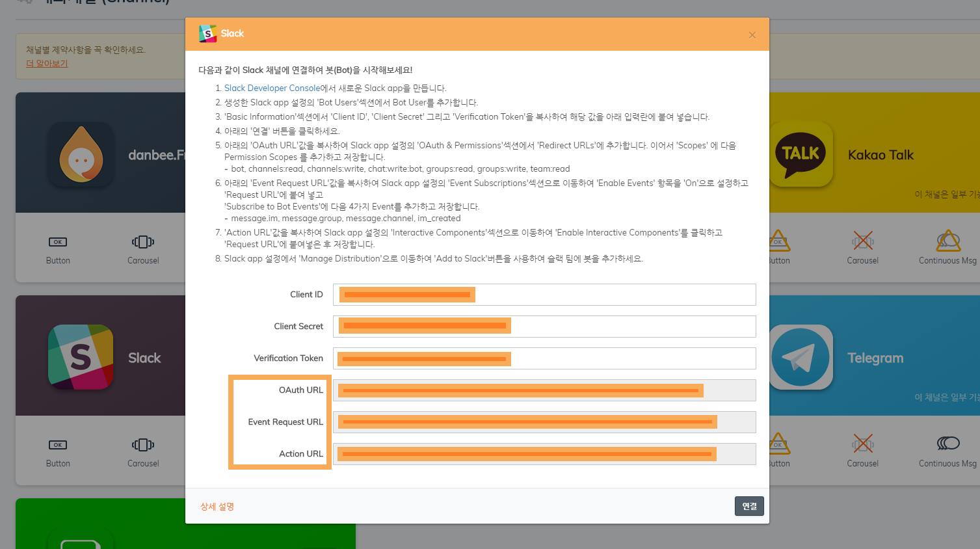This screenshot has height=549, width=980.
Task: Select the Action URL field
Action: (544, 454)
